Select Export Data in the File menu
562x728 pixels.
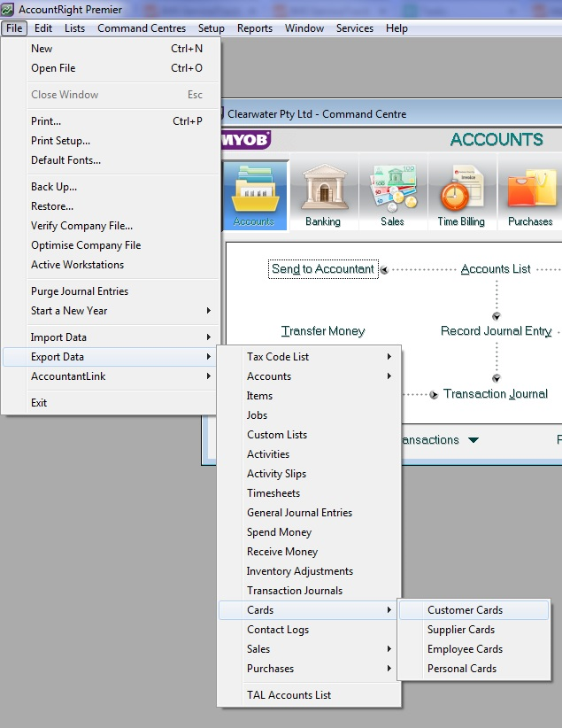pos(111,357)
